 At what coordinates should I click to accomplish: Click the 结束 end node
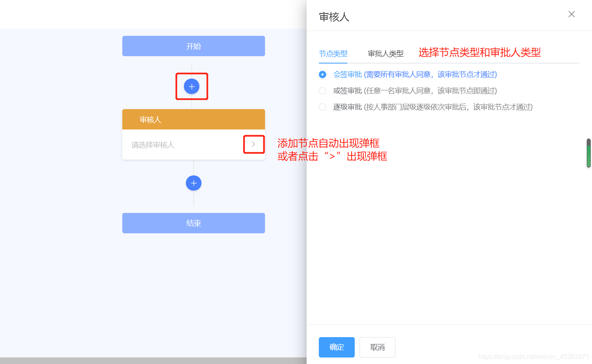pyautogui.click(x=193, y=223)
